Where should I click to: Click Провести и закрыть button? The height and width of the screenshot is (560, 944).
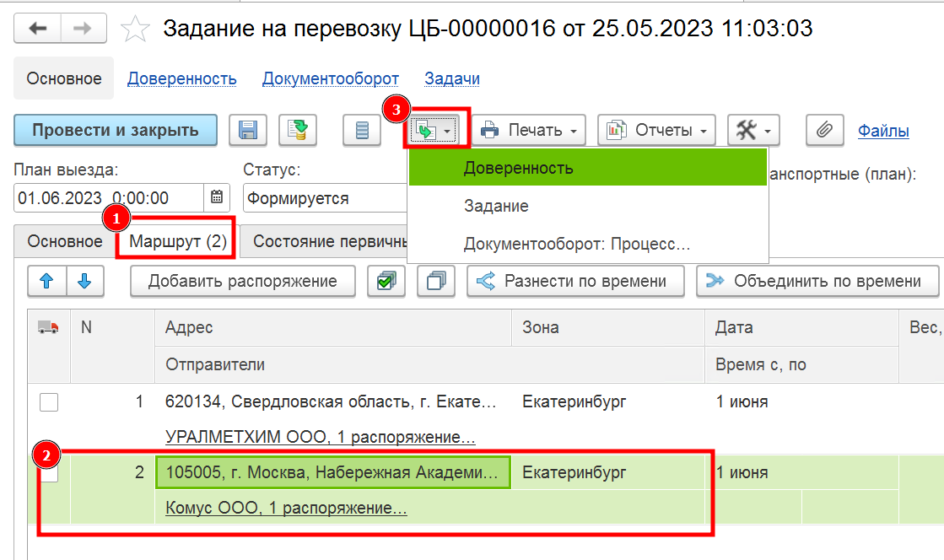(116, 130)
